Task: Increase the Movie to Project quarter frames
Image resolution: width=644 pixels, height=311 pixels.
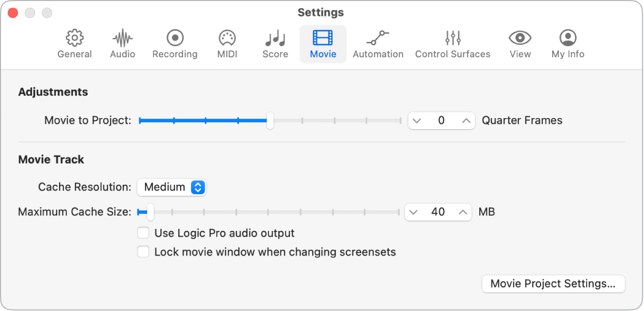Action: click(466, 120)
